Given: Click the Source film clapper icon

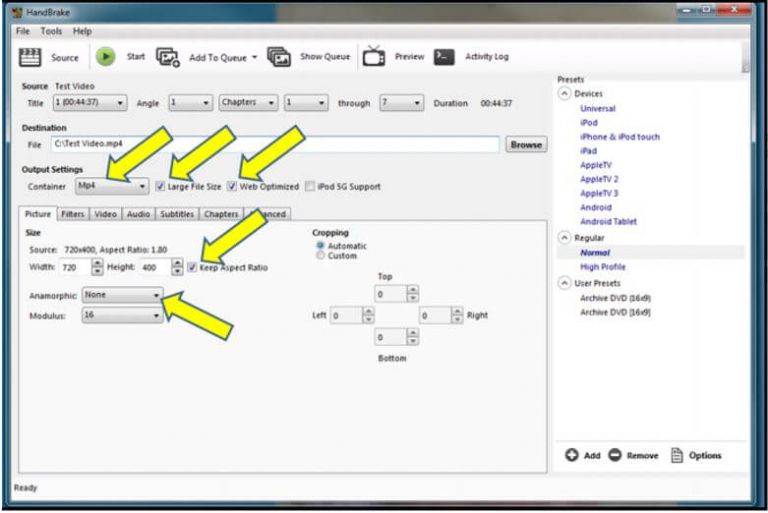Looking at the screenshot, I should [30, 57].
